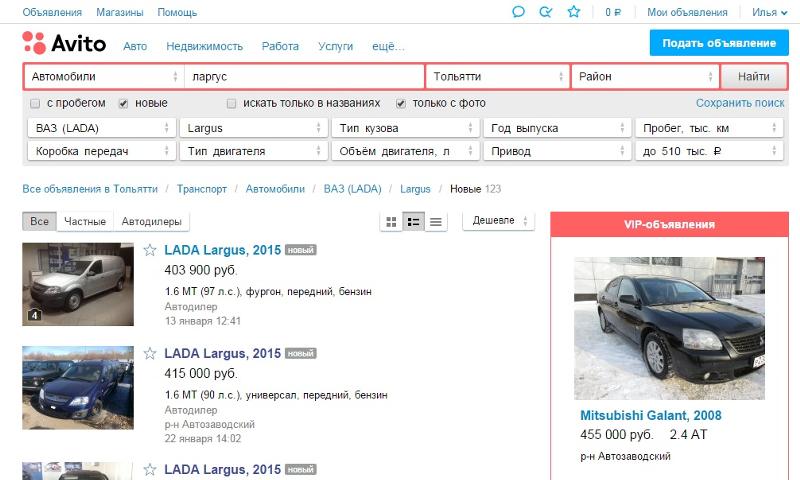Open the Largus model dropdown
This screenshot has width=800, height=480.
(x=254, y=128)
